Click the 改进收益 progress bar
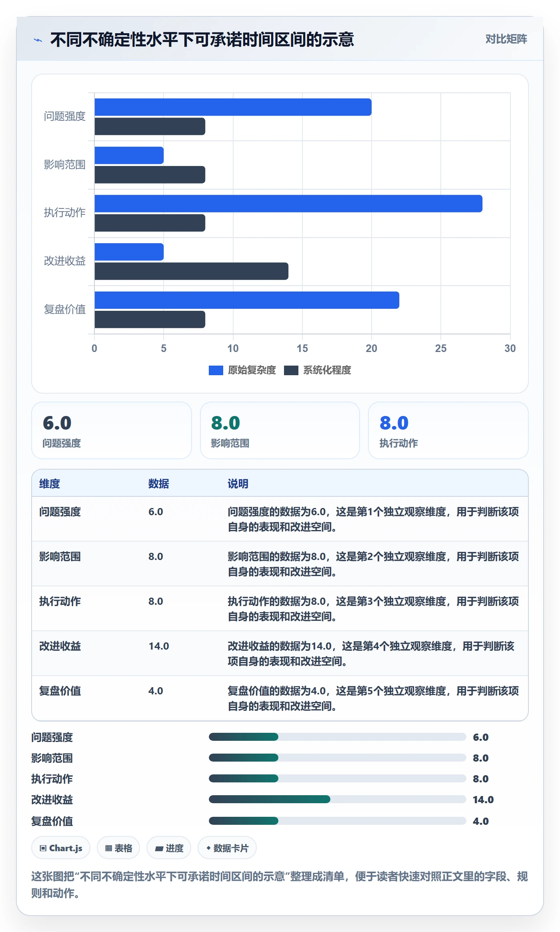 click(337, 799)
